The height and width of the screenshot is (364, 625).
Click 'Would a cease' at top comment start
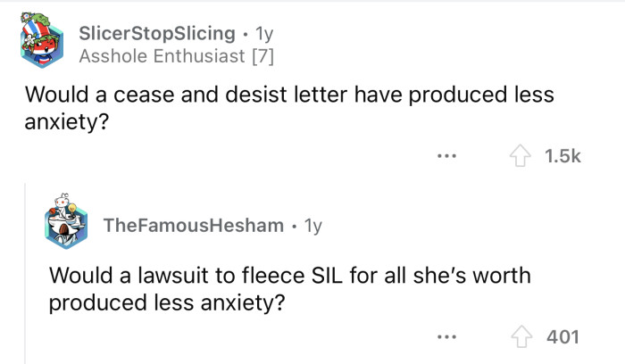[83, 94]
